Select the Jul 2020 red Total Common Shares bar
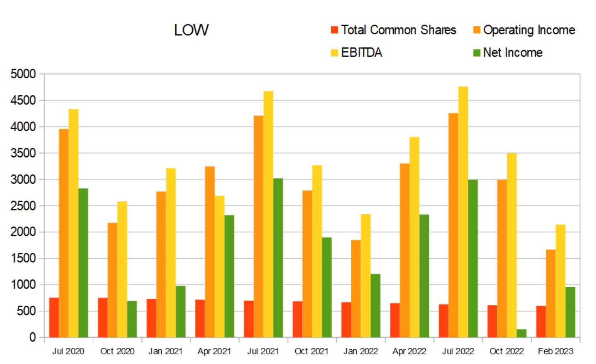This screenshot has height=364, width=596. click(54, 317)
